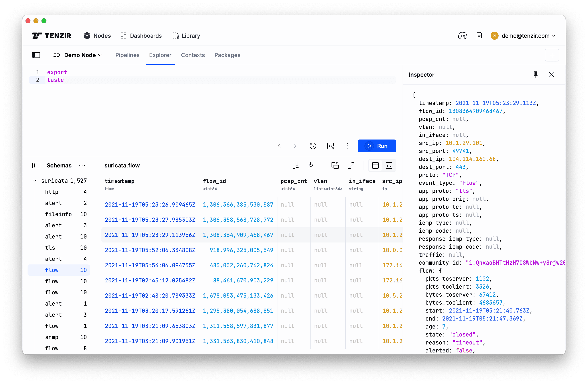
Task: Expand results to fullscreen arrow icon
Action: coord(351,165)
